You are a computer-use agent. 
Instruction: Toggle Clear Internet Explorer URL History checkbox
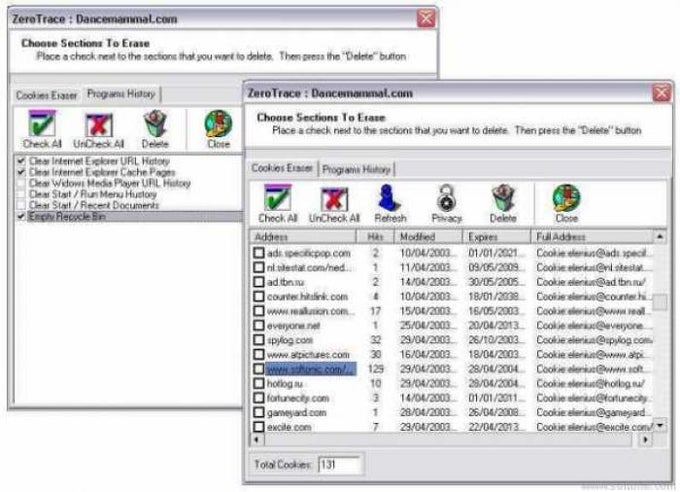pos(21,161)
